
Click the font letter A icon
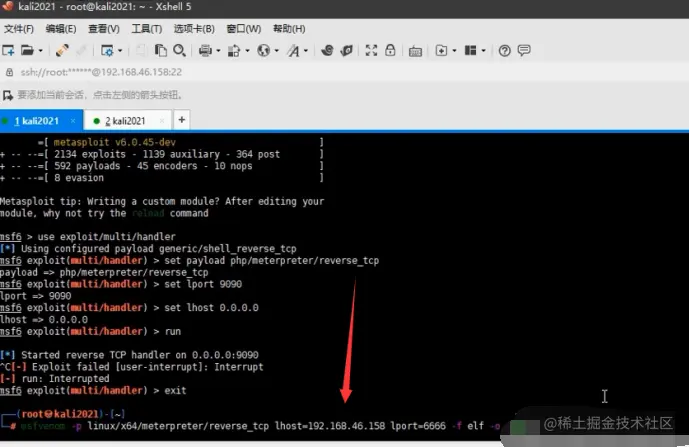[293, 51]
